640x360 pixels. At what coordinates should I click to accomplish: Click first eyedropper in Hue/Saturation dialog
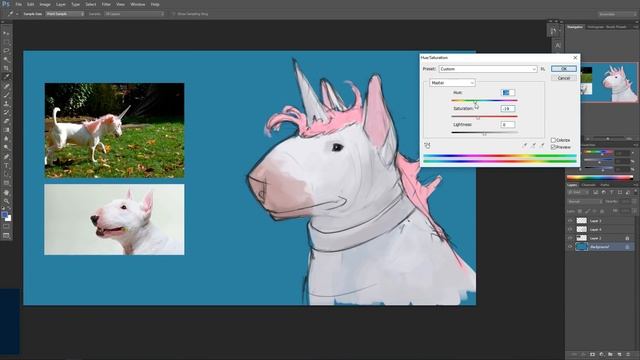pos(525,145)
